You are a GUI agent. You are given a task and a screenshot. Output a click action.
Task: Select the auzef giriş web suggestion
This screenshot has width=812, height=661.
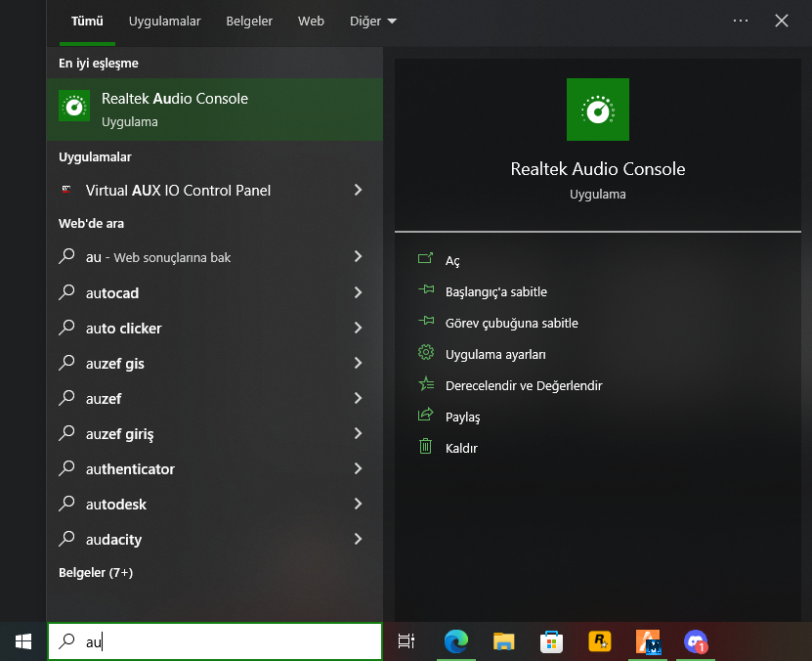pyautogui.click(x=214, y=433)
